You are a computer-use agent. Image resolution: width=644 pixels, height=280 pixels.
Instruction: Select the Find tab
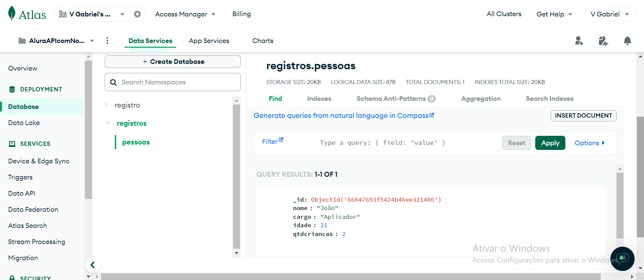coord(275,98)
